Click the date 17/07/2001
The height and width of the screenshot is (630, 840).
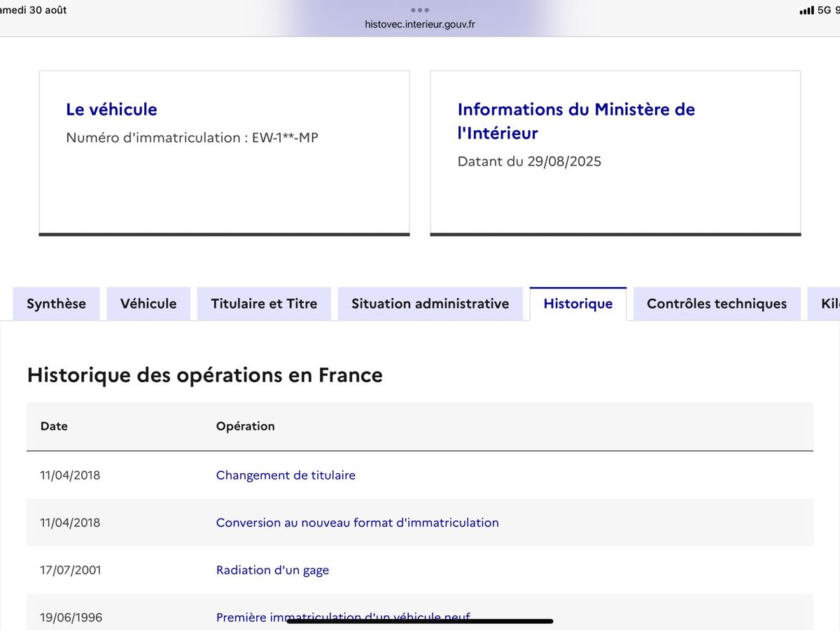(x=70, y=570)
